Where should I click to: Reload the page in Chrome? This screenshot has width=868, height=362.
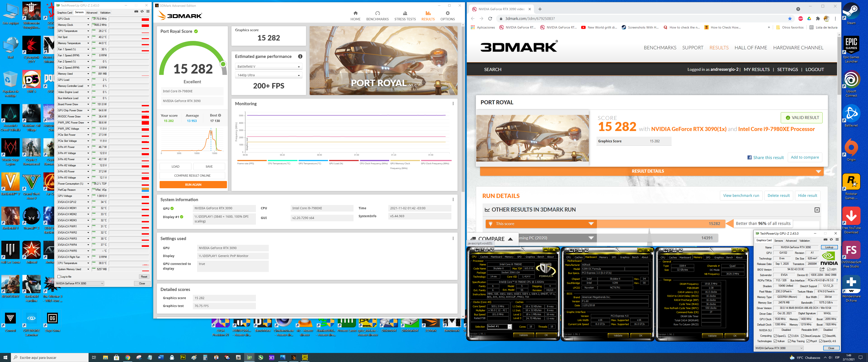[x=490, y=19]
